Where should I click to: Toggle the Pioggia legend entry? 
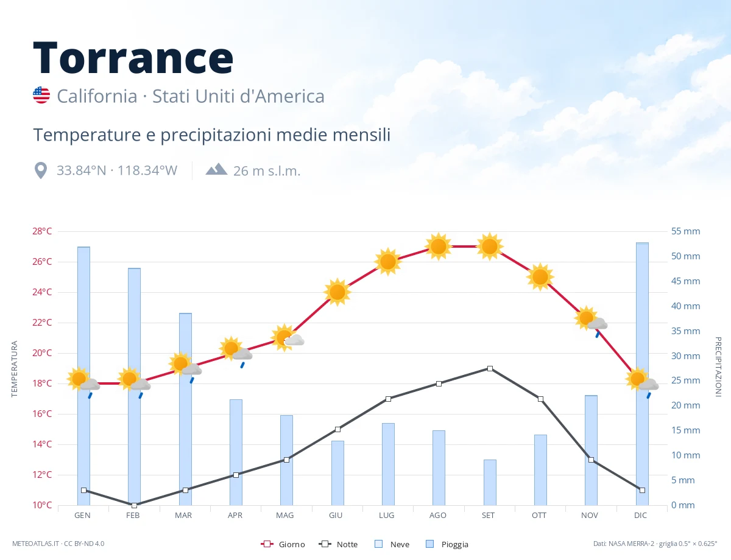point(447,544)
